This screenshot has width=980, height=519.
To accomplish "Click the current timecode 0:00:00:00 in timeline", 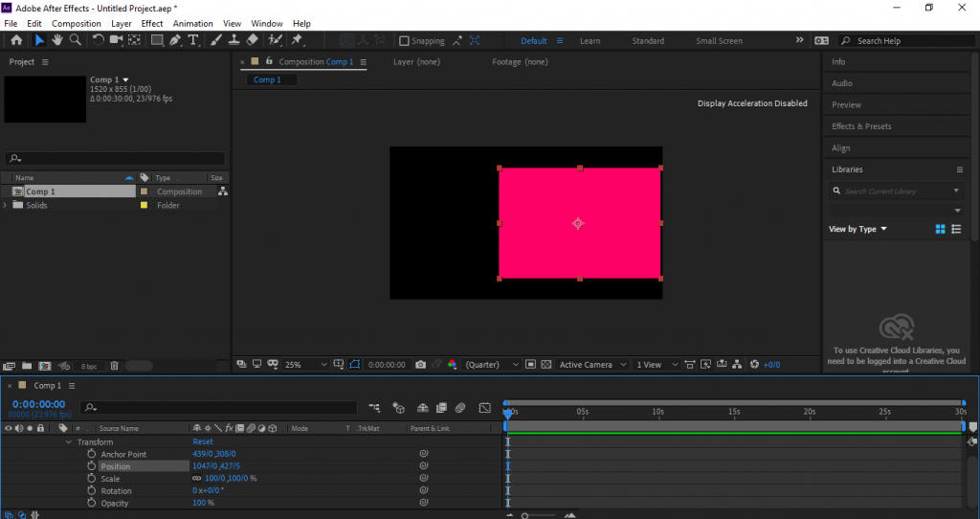I will tap(38, 404).
